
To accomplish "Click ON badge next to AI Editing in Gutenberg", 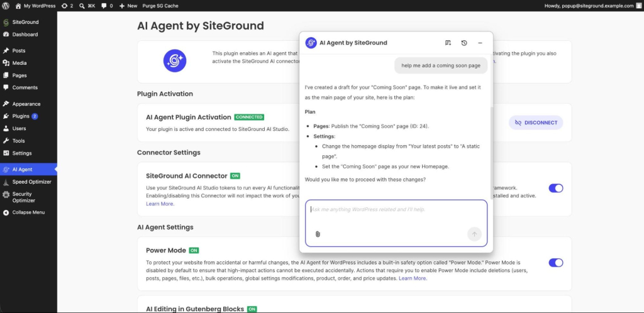I will coord(252,309).
